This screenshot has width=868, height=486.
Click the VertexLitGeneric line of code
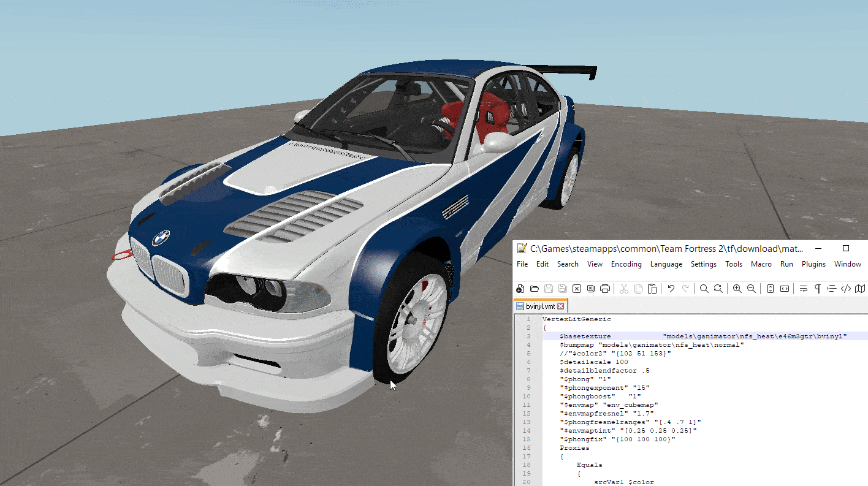click(577, 319)
